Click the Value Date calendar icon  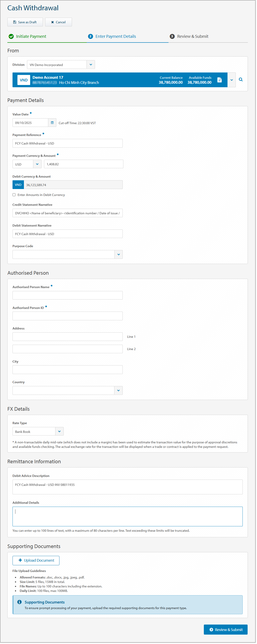click(52, 123)
